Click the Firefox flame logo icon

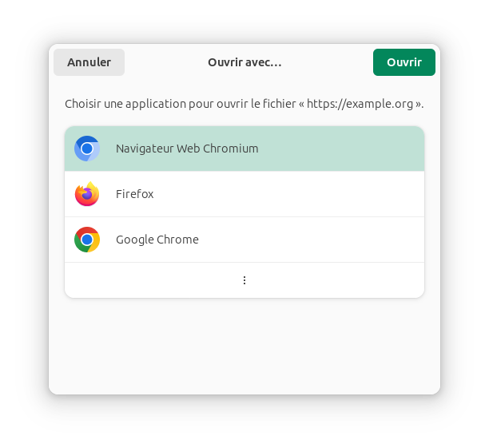[87, 194]
